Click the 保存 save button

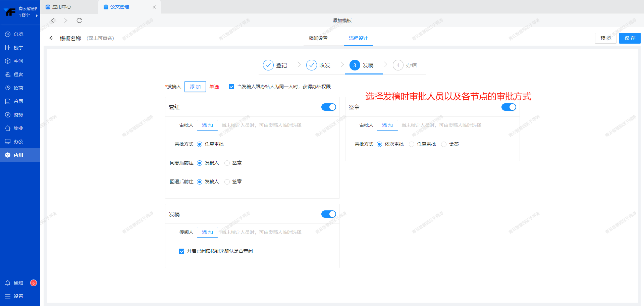[630, 38]
